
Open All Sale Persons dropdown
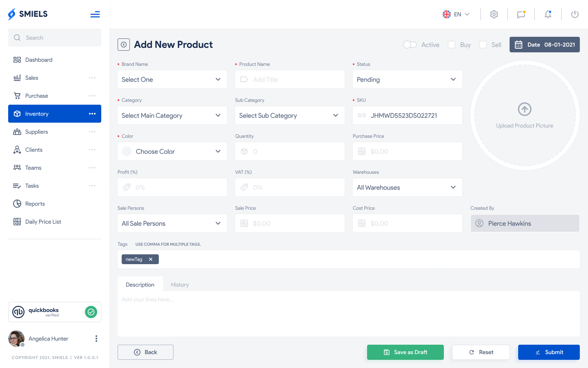172,223
